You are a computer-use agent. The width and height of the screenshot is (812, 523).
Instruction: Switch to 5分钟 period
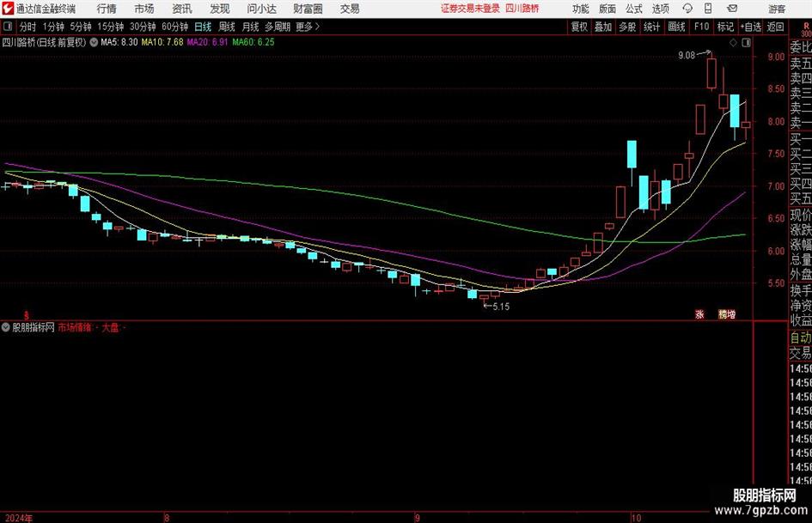pyautogui.click(x=81, y=27)
